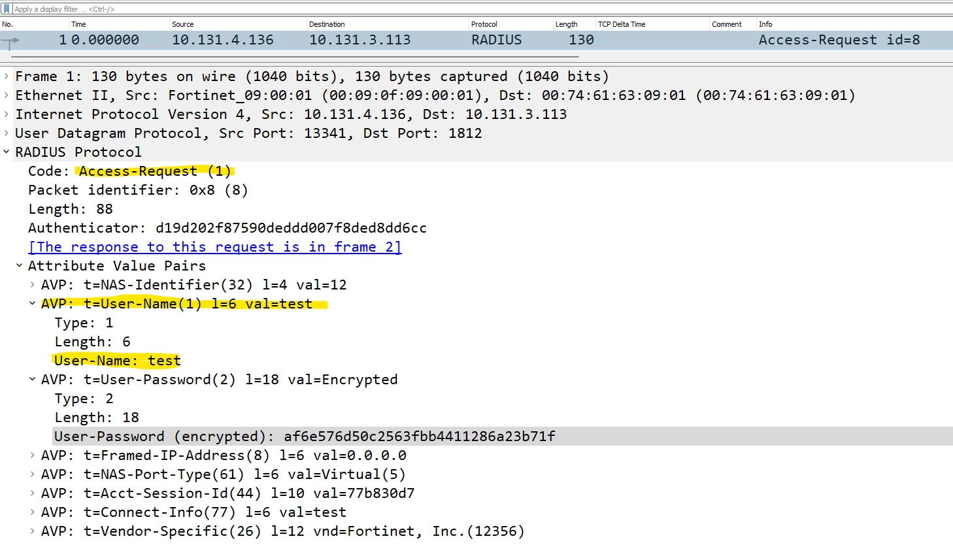The width and height of the screenshot is (953, 560).
Task: Click the Info column header
Action: pyautogui.click(x=854, y=24)
